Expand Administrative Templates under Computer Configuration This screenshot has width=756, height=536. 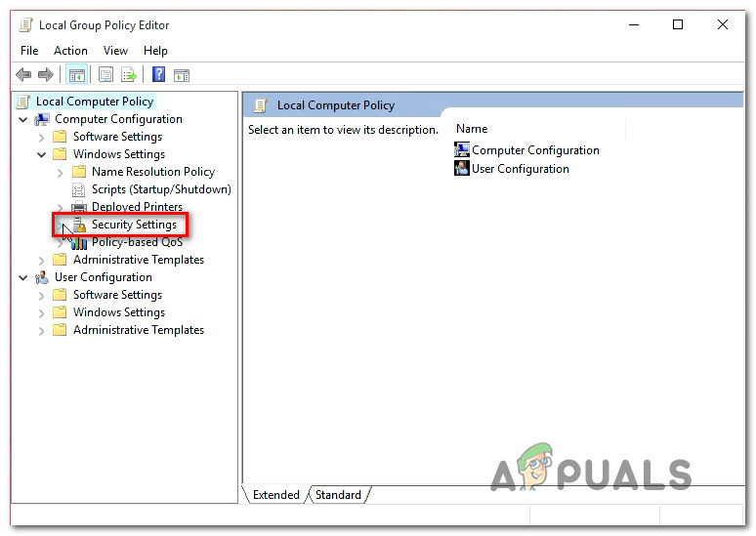pos(41,261)
